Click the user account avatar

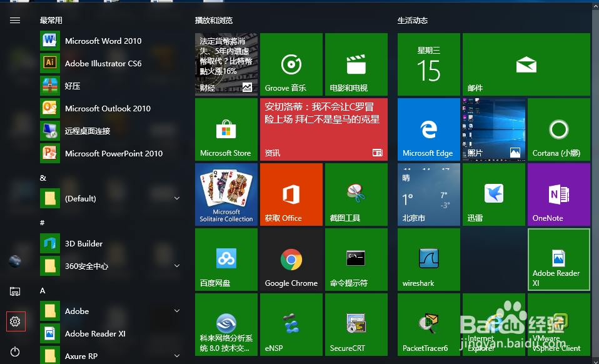click(x=15, y=261)
